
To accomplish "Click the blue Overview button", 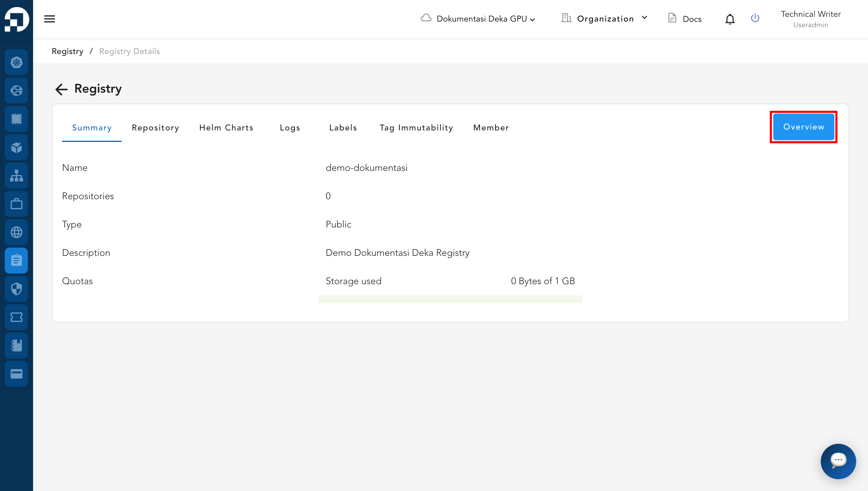I will (804, 127).
